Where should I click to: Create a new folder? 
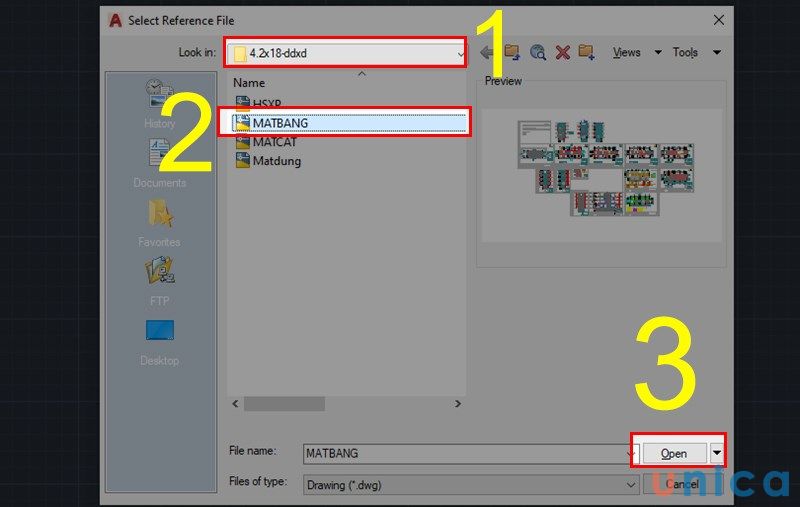point(587,52)
